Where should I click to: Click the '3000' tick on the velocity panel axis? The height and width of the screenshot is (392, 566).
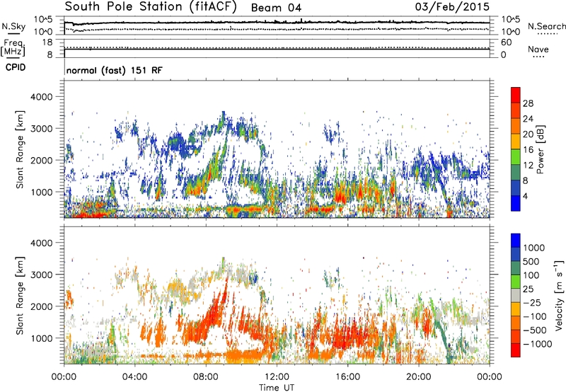pyautogui.click(x=41, y=275)
